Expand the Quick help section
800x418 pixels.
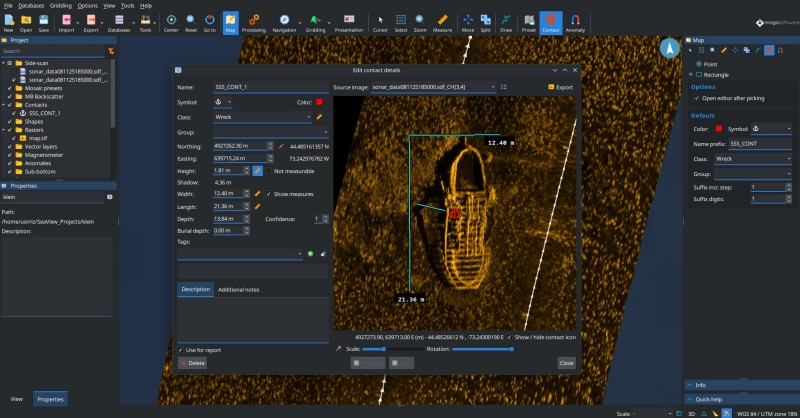[x=742, y=399]
